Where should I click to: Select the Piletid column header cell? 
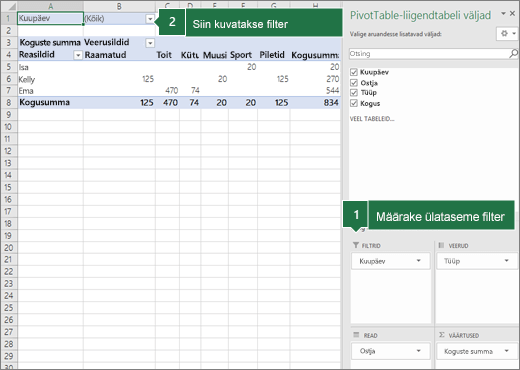(x=274, y=55)
